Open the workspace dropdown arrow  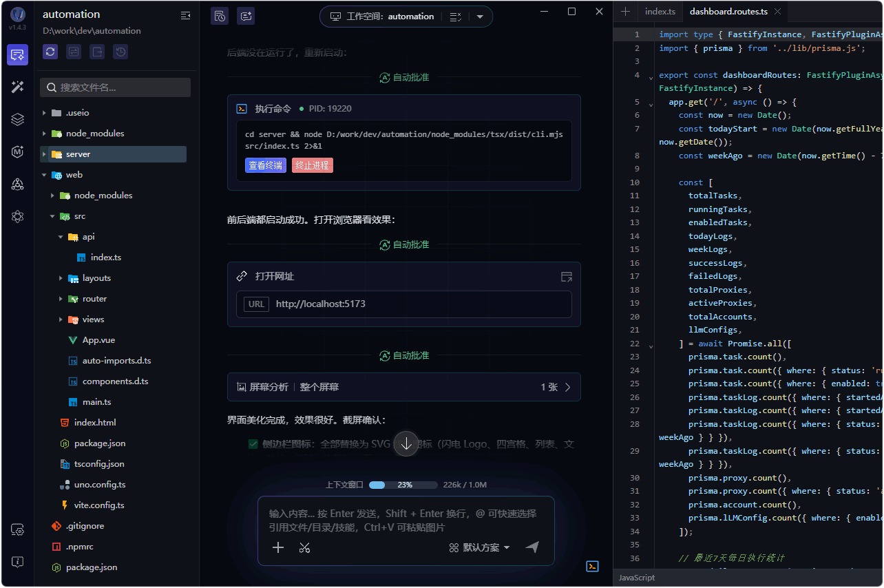(x=480, y=17)
